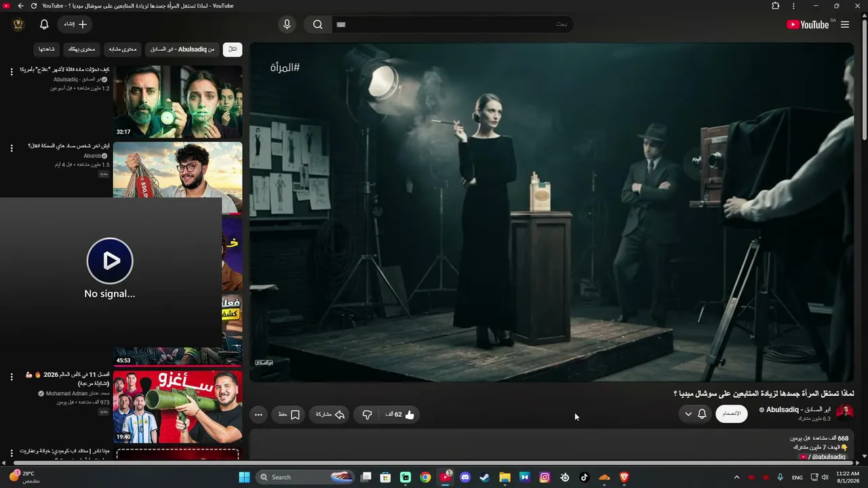Open the account avatar menu
This screenshot has height=488, width=868.
coord(18,24)
